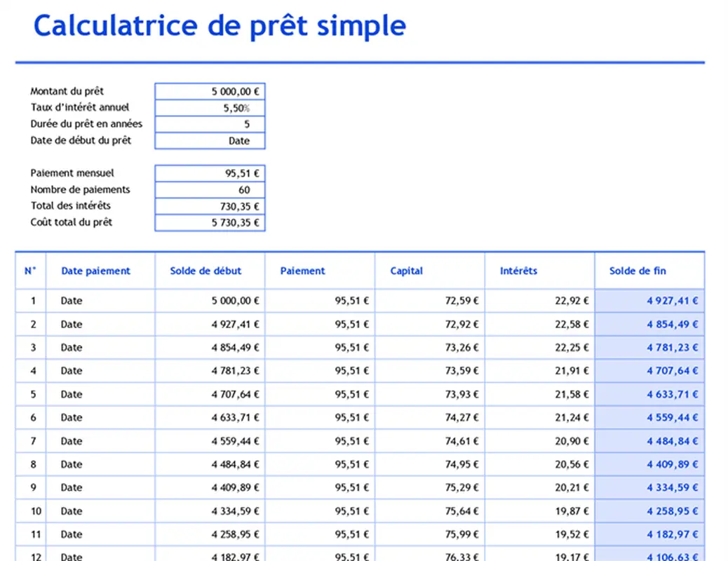Select the row number 10 cell
This screenshot has height=561, width=728.
[30, 511]
